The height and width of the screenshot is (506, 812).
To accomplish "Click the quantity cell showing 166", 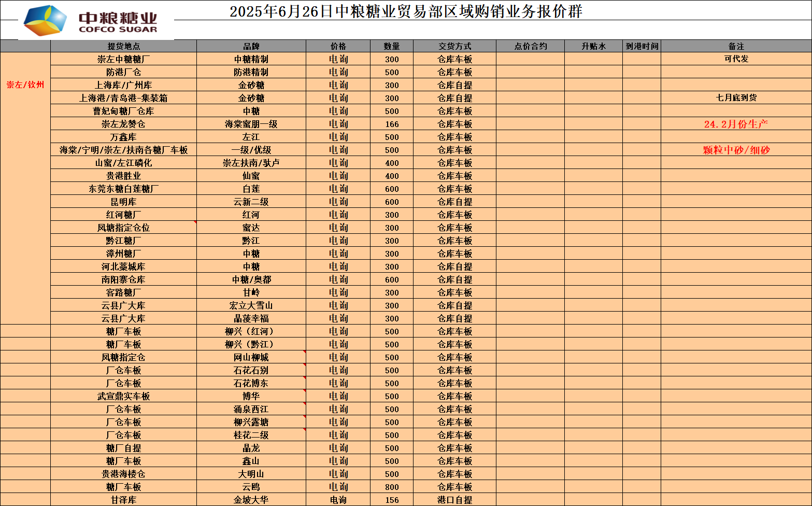I will [392, 124].
